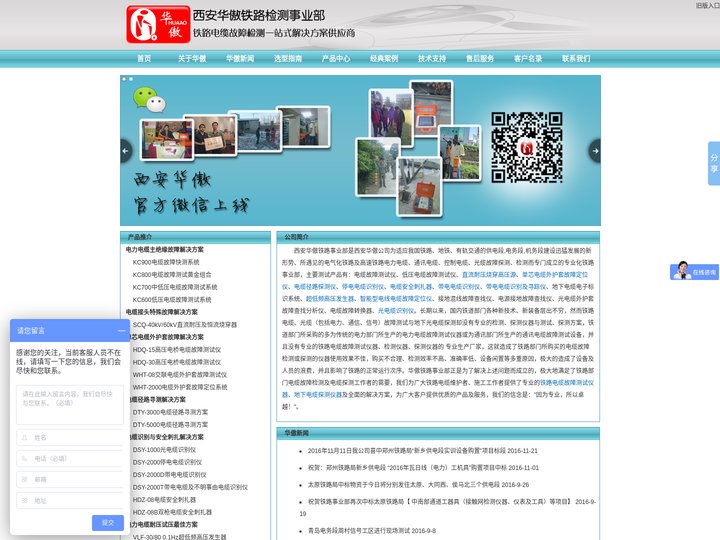Open 电力电缆主绝缘故障解决方案 category
Screen dimensions: 720x540
point(165,249)
